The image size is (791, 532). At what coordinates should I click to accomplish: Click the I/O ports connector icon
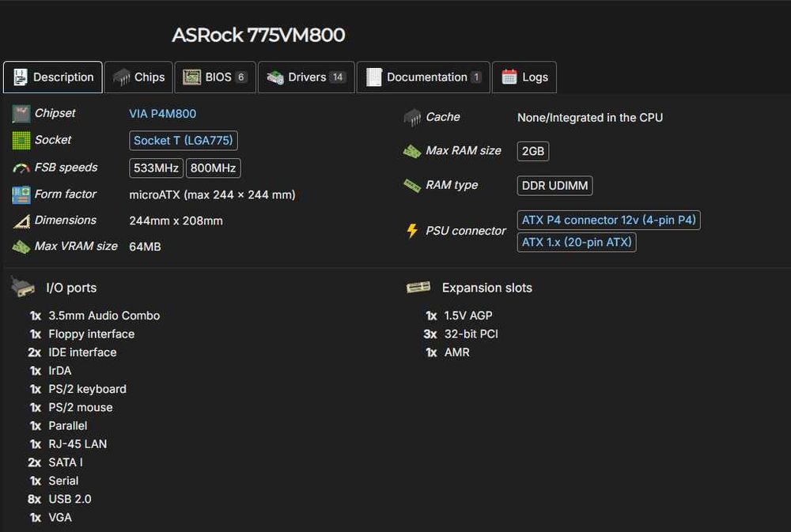click(22, 288)
